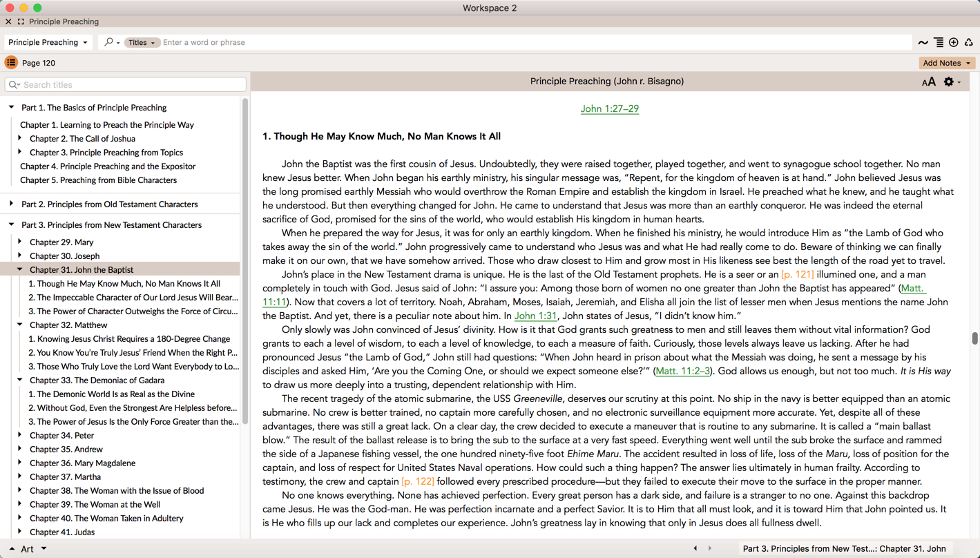Expand Chapter 29 Mary
Viewport: 980px width, 558px height.
coord(20,242)
